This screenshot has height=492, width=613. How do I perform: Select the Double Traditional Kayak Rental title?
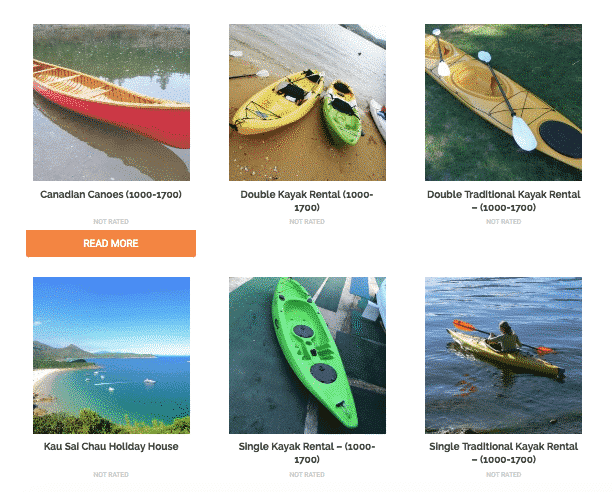(x=504, y=201)
